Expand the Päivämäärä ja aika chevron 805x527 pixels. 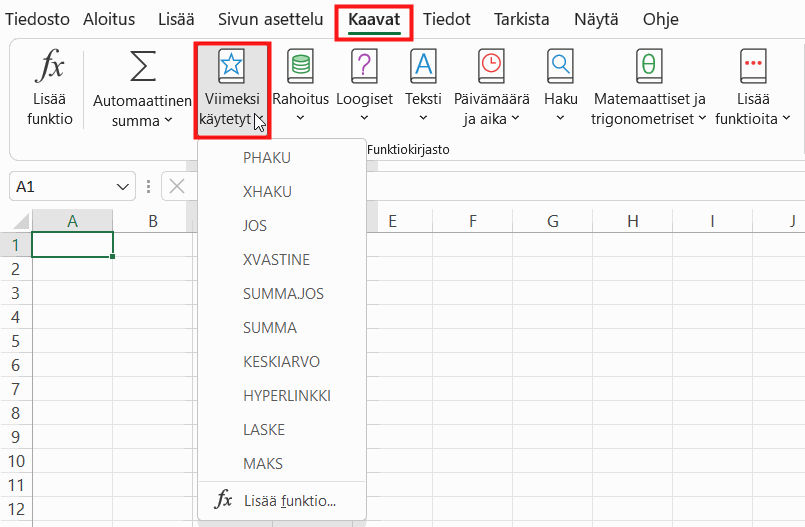[515, 119]
